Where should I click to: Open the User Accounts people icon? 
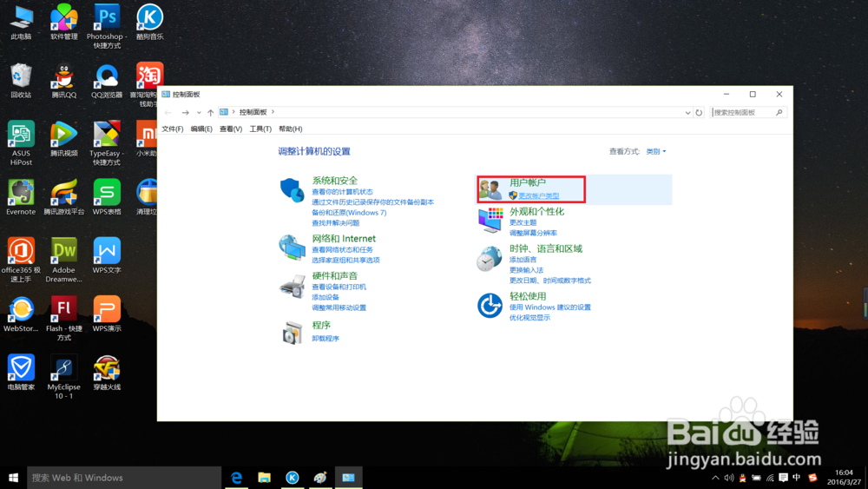click(490, 188)
